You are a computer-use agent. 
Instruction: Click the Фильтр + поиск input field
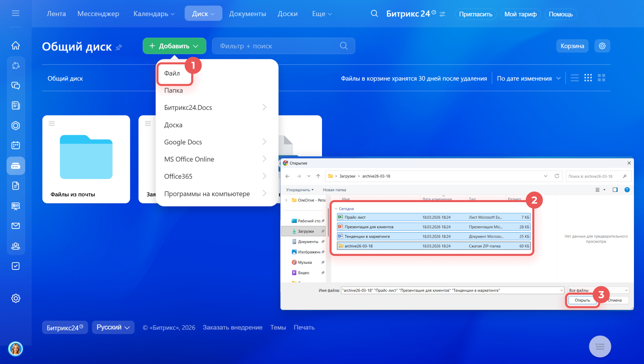[x=275, y=46]
